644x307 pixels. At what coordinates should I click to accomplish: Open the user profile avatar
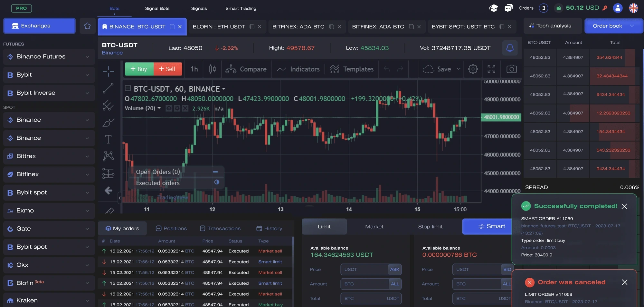618,8
